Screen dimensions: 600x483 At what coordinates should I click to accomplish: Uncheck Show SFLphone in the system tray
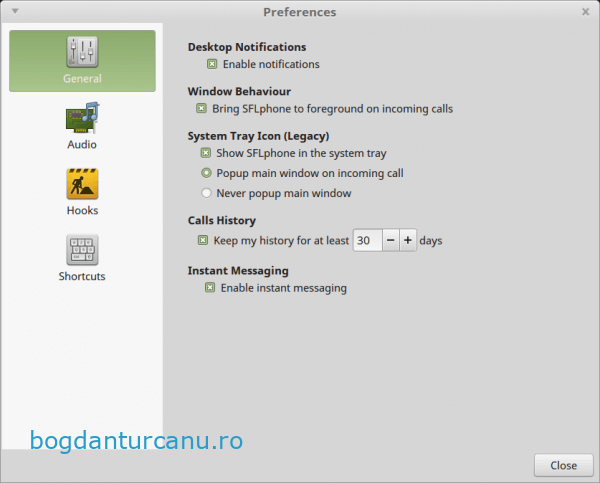click(206, 153)
